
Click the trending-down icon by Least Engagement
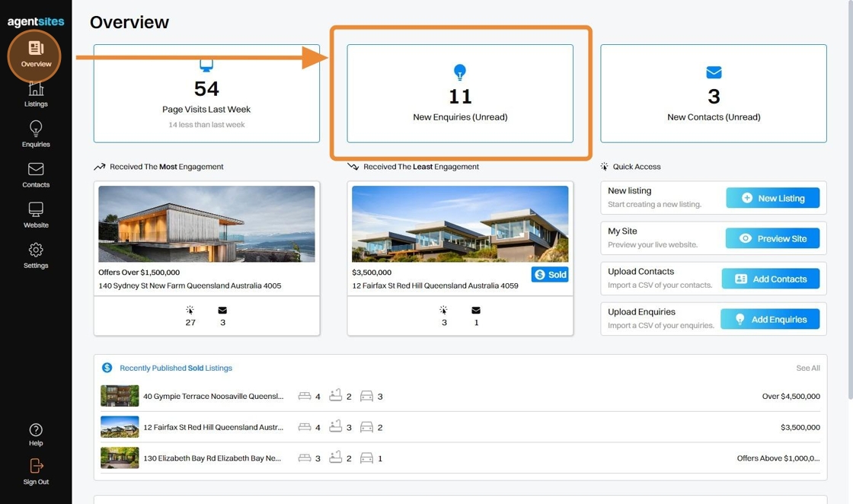pyautogui.click(x=353, y=167)
